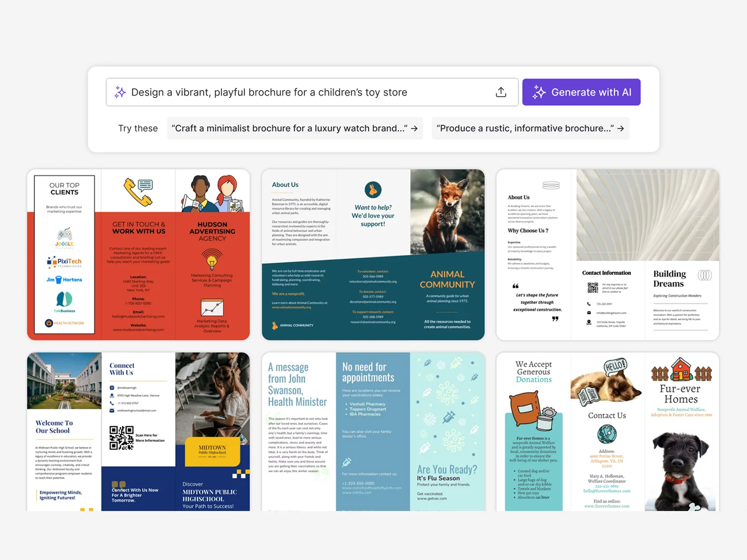Focus the brochure prompt input field

pos(312,92)
